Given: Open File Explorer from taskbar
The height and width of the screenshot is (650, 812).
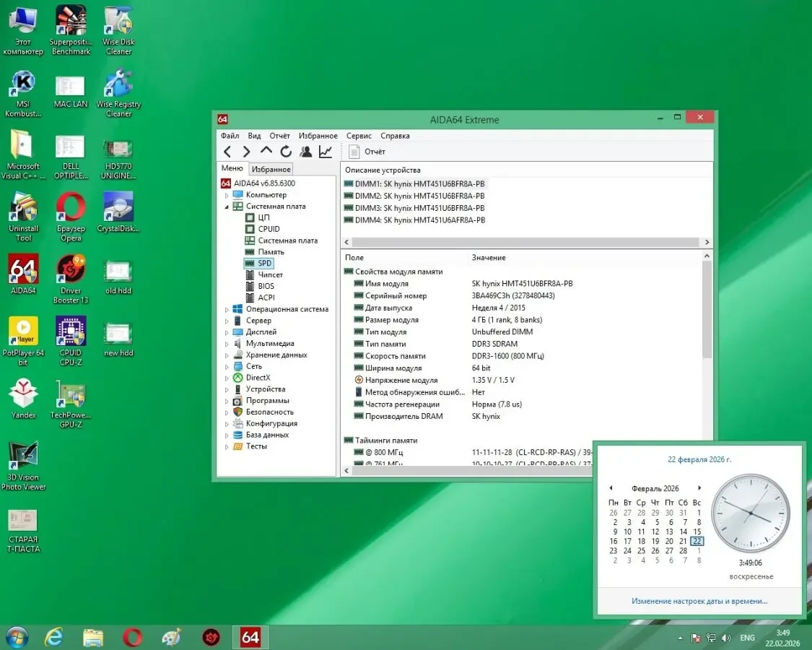Looking at the screenshot, I should click(x=93, y=638).
